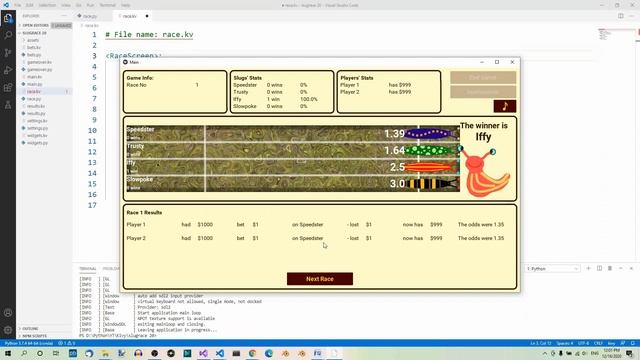Screen dimensions: 640x360
Task: Create a new terminal with plus icon
Action: 589,269
